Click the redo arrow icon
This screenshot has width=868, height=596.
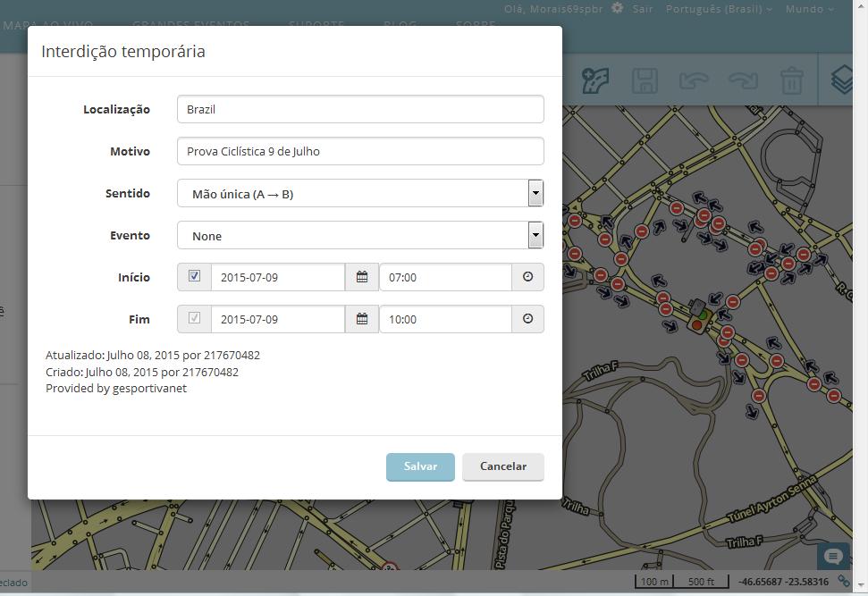coord(744,80)
